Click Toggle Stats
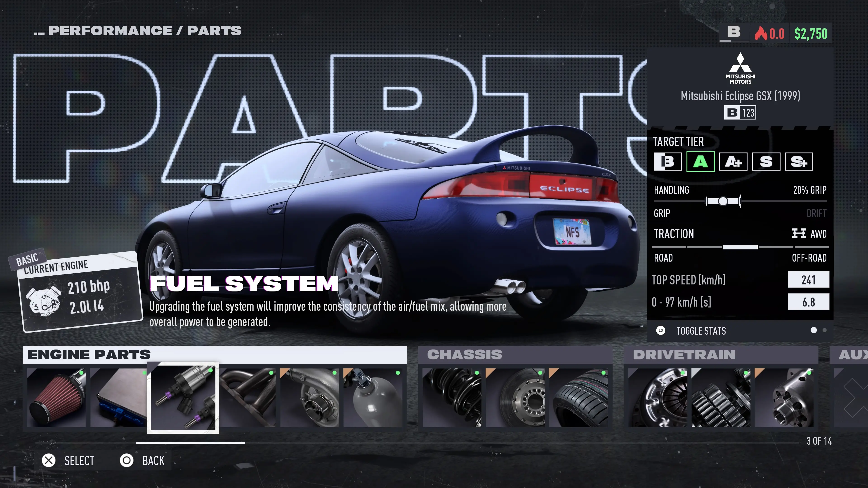The image size is (868, 488). pos(701,331)
